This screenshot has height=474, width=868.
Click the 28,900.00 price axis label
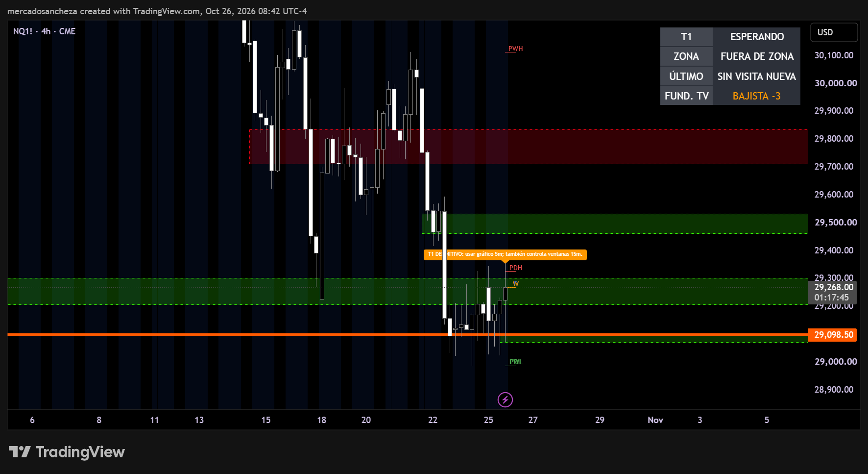point(834,390)
